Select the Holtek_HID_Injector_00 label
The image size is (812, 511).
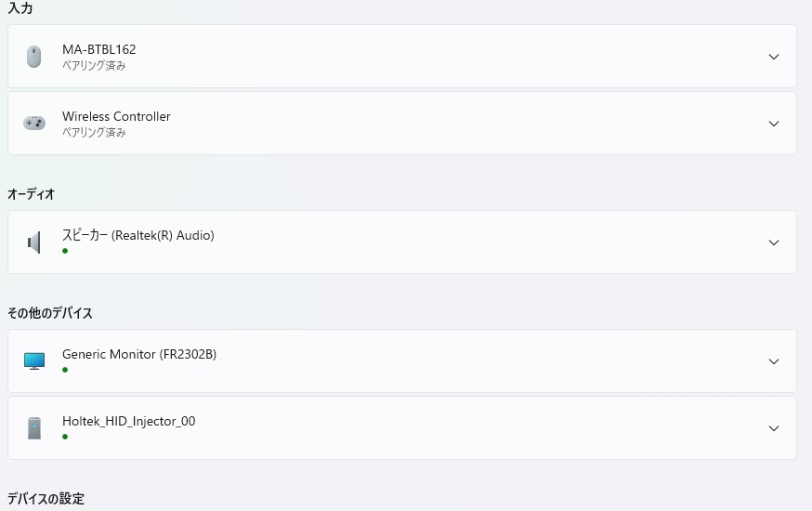129,421
